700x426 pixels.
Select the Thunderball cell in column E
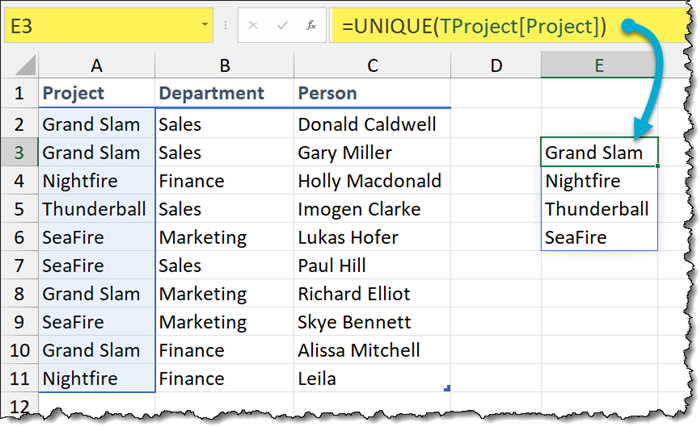point(598,210)
